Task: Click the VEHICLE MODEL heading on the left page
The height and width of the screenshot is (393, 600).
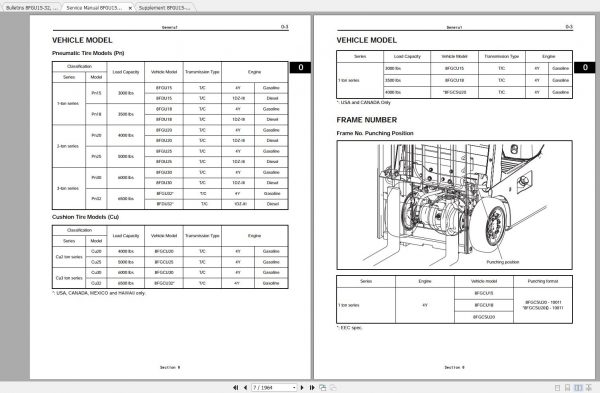Action: pos(82,40)
